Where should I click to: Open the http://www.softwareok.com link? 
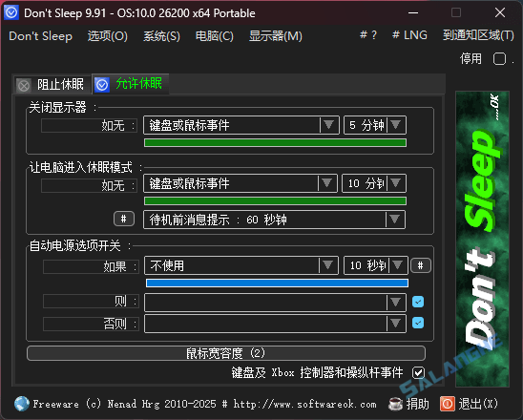304,404
